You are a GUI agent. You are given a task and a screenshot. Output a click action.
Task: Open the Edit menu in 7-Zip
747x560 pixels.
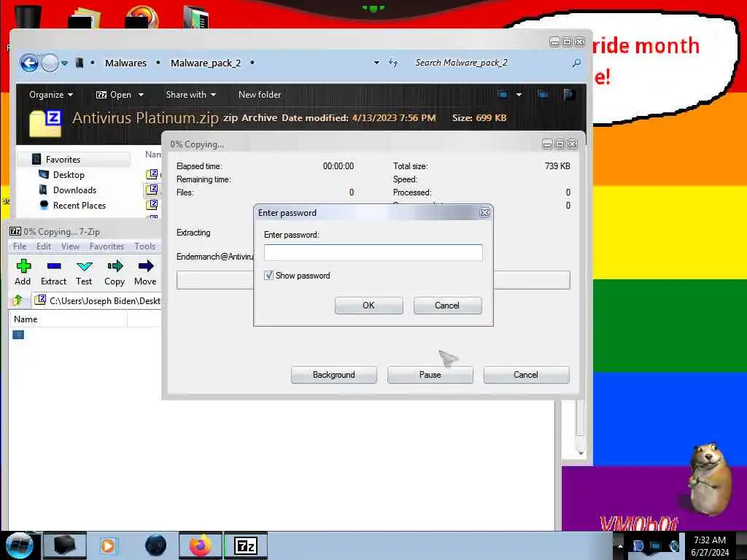43,246
